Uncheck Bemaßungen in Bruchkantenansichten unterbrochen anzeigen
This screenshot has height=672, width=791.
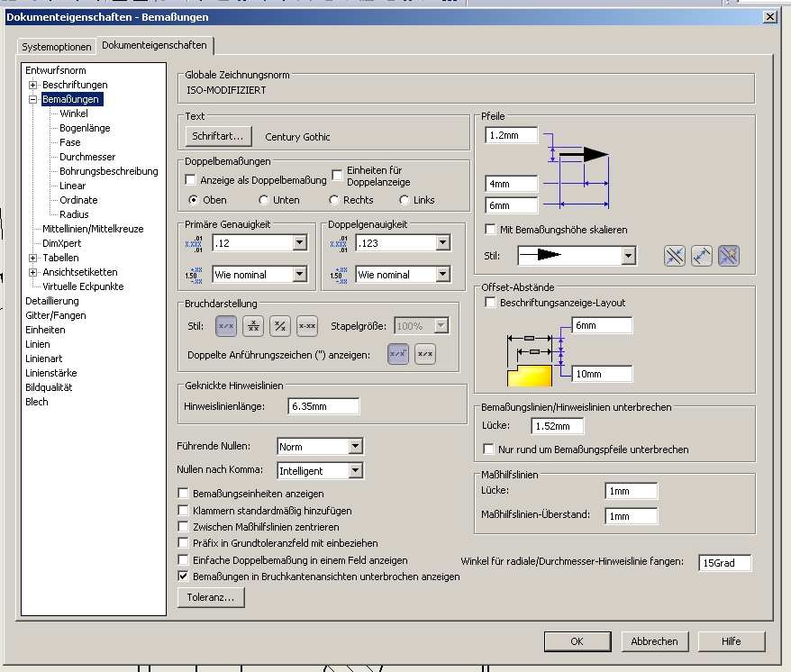[x=183, y=577]
